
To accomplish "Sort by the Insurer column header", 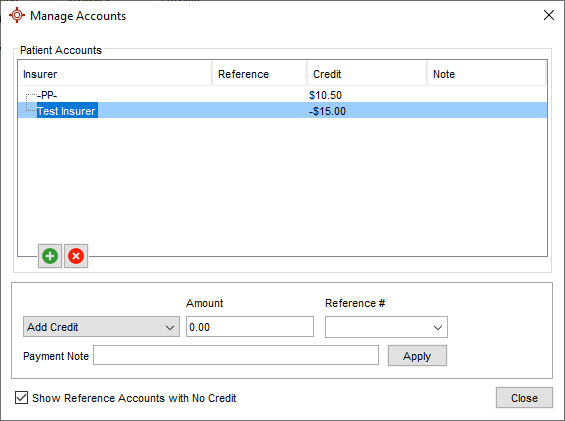I will click(x=115, y=74).
